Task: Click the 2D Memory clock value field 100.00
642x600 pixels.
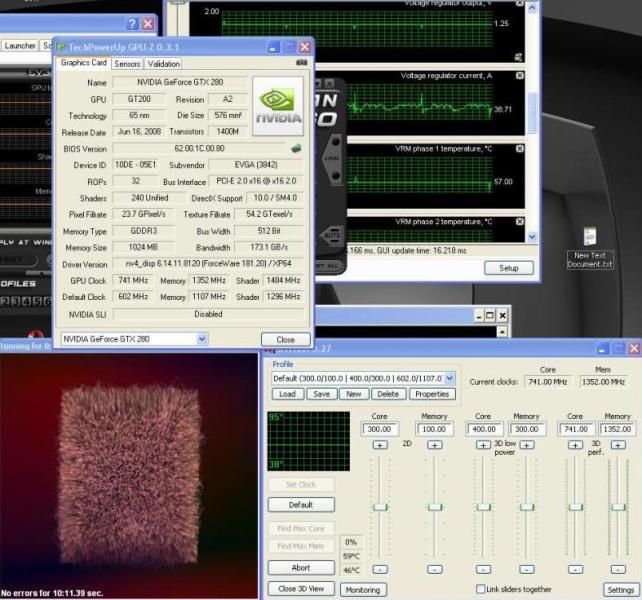Action: point(434,429)
